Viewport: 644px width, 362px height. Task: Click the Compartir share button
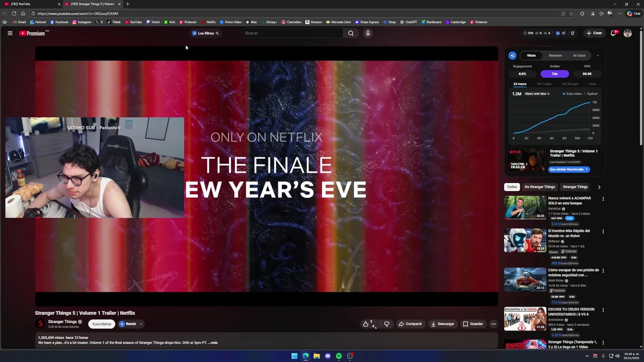tap(410, 324)
